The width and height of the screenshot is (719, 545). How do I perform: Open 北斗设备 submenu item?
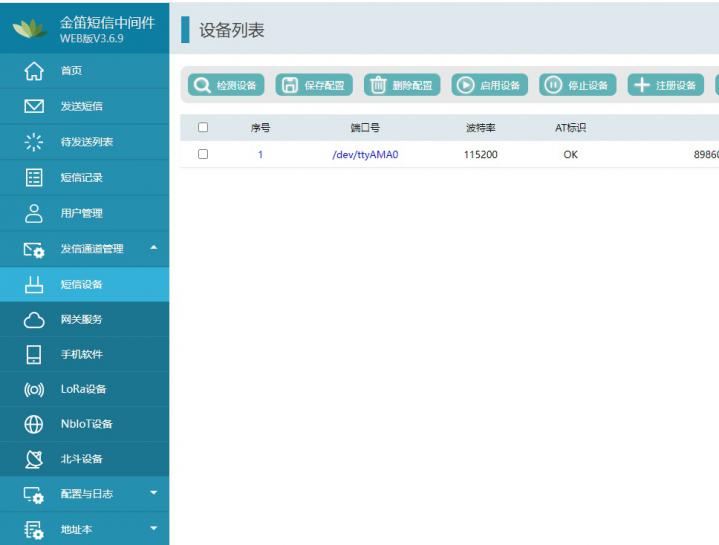[84, 459]
